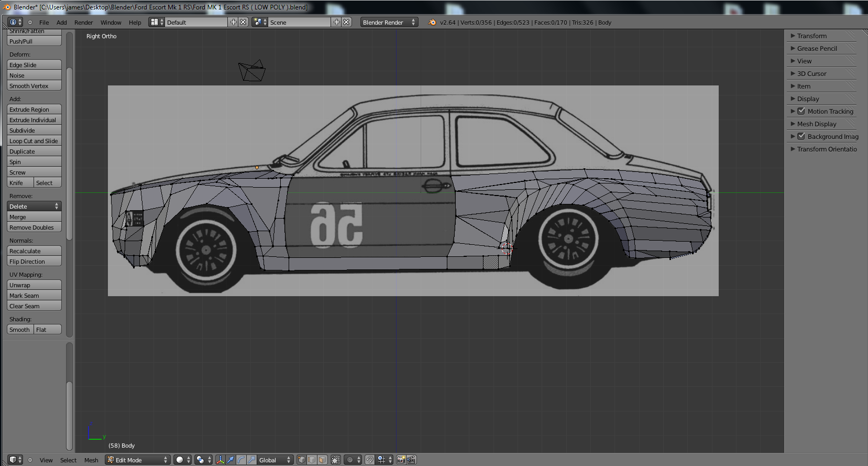This screenshot has height=466, width=868.
Task: Open the Info editor type selector icon
Action: [x=16, y=22]
